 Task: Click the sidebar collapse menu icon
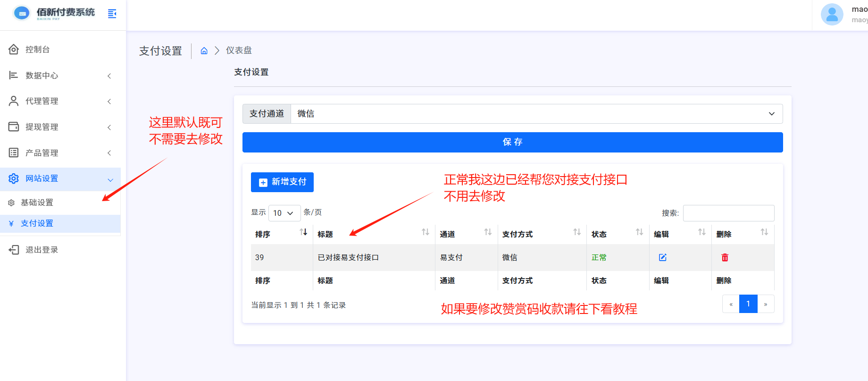click(x=112, y=14)
